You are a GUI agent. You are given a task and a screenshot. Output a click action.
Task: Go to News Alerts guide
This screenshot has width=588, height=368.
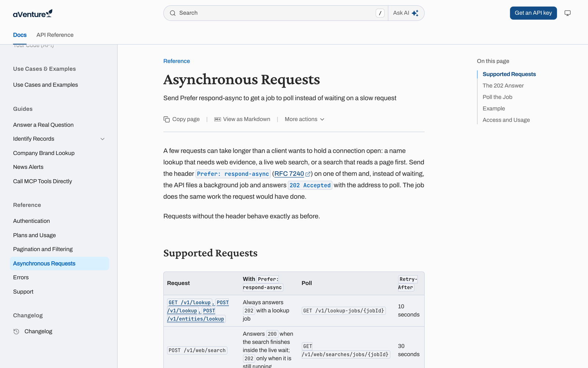tap(28, 167)
